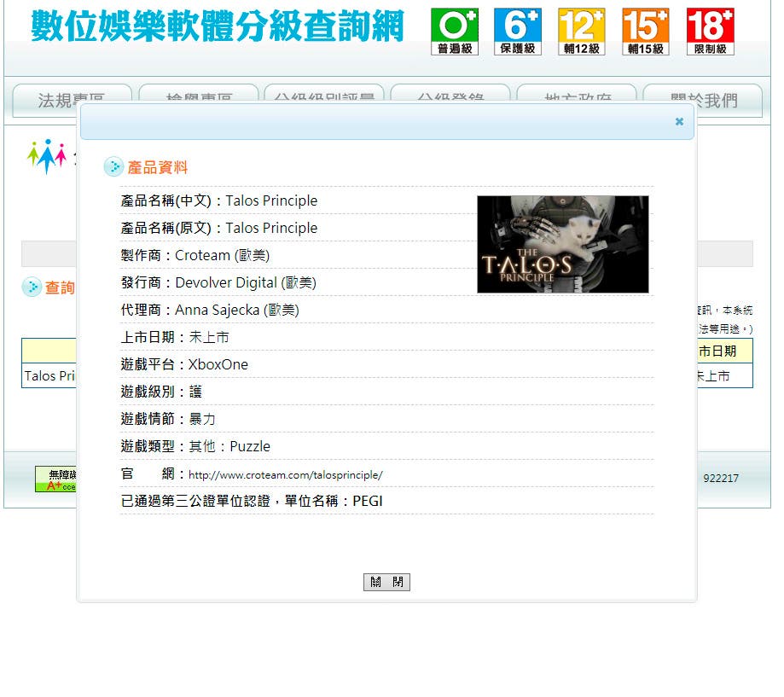Click the 製作商：Croteam (歐美) line

point(195,255)
